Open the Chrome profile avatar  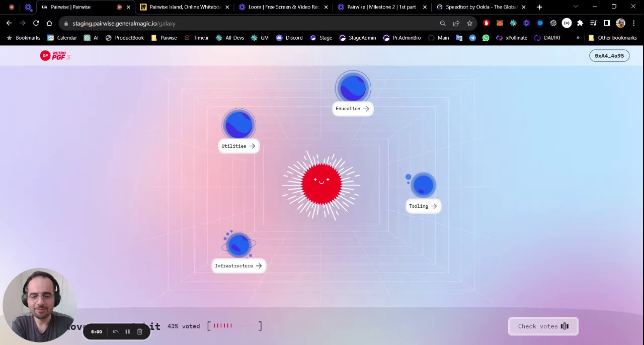point(620,23)
